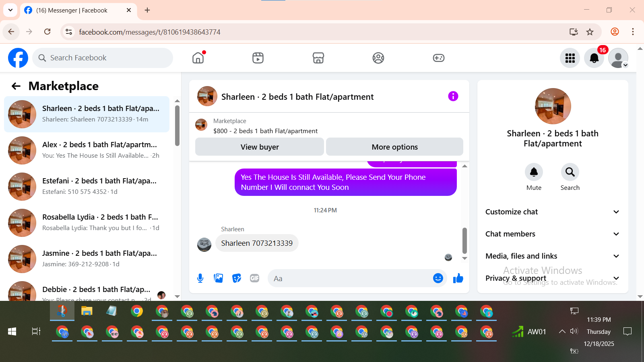Click the volume icon in system tray

(x=574, y=331)
